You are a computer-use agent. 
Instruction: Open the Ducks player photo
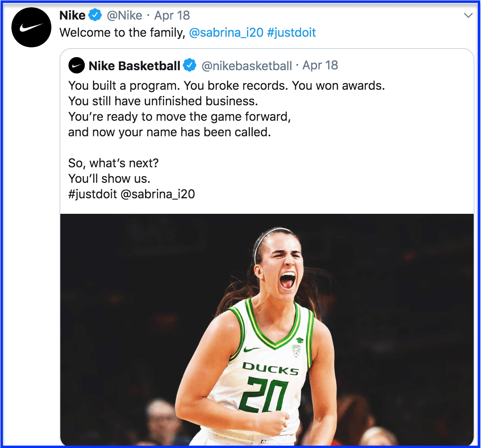click(267, 330)
